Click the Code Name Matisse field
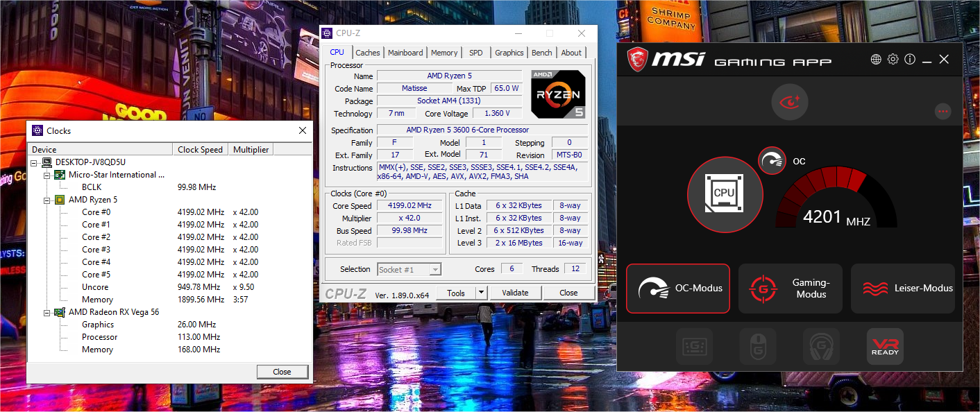 (x=414, y=88)
